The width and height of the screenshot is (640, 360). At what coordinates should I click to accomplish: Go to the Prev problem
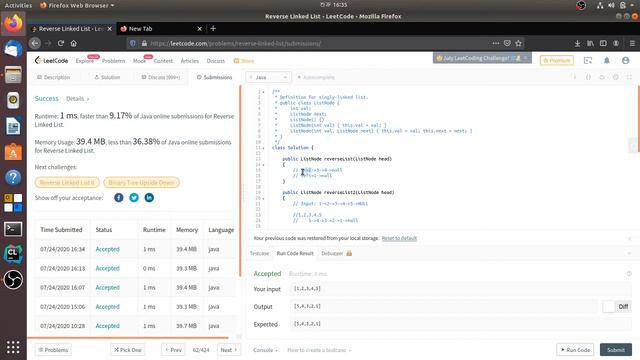(x=173, y=350)
